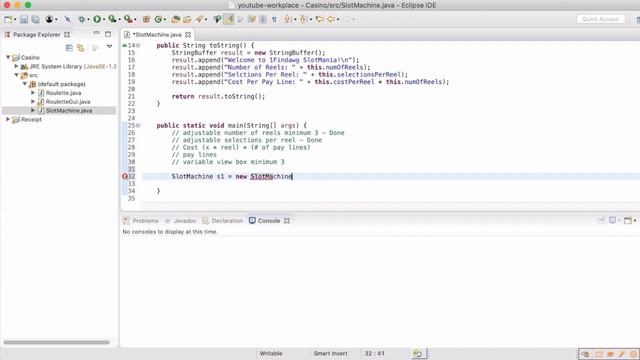Click the Save All toolbar icon
Viewport: 640px width, 360px height.
coord(36,19)
